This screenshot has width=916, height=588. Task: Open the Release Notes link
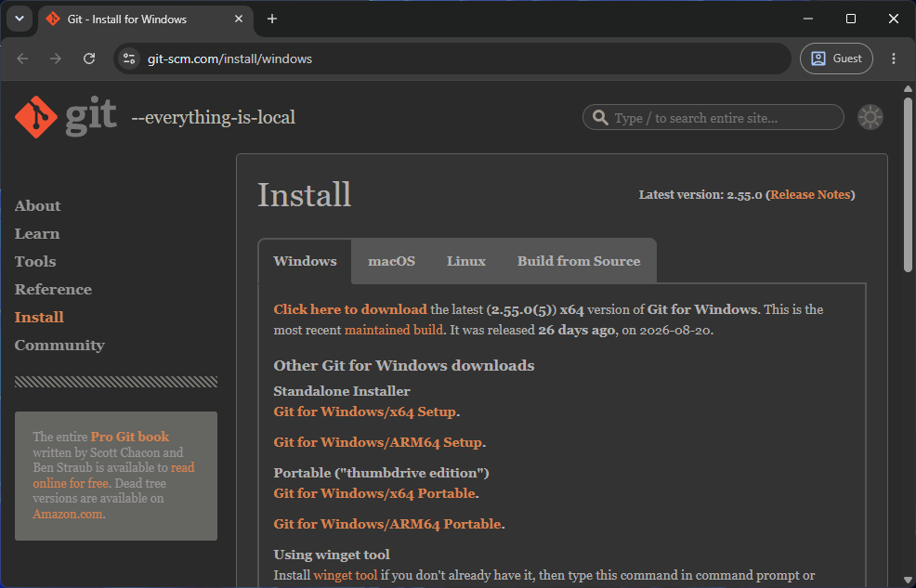(x=810, y=194)
